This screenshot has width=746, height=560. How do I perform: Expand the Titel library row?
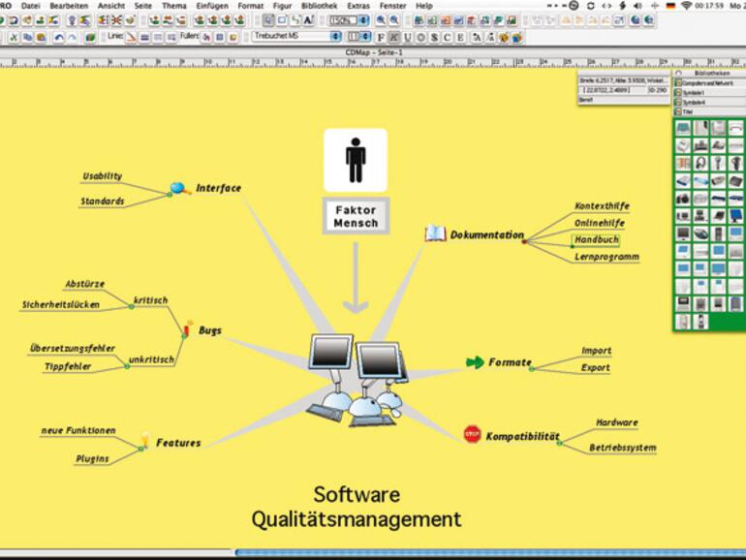point(709,111)
